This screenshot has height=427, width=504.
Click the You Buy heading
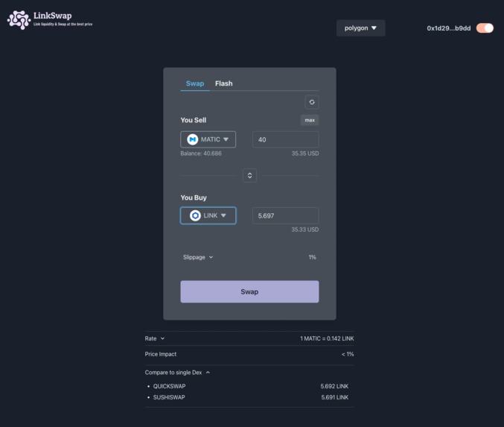(194, 197)
